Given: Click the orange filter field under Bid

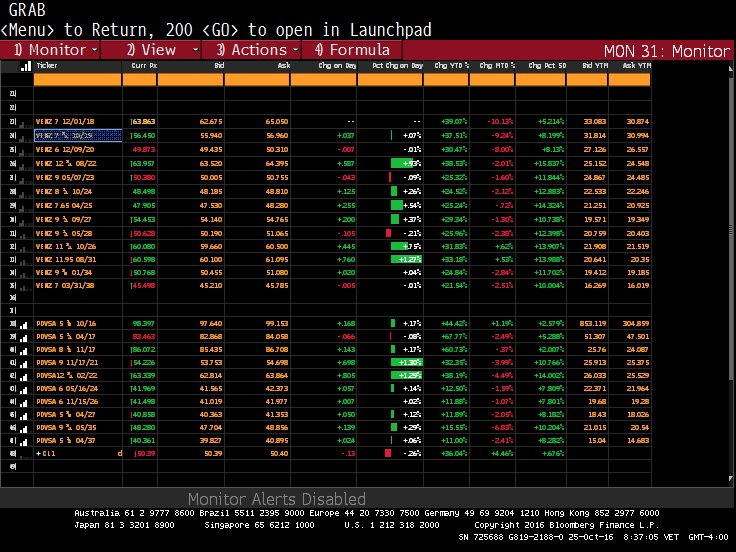Looking at the screenshot, I should click(191, 80).
